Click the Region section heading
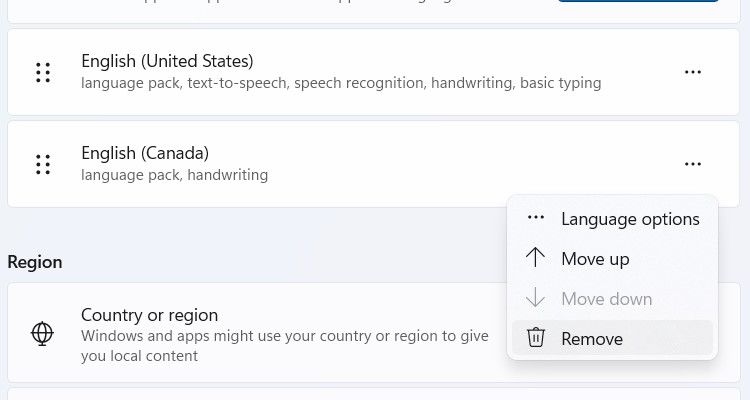This screenshot has height=400, width=750. pyautogui.click(x=35, y=262)
